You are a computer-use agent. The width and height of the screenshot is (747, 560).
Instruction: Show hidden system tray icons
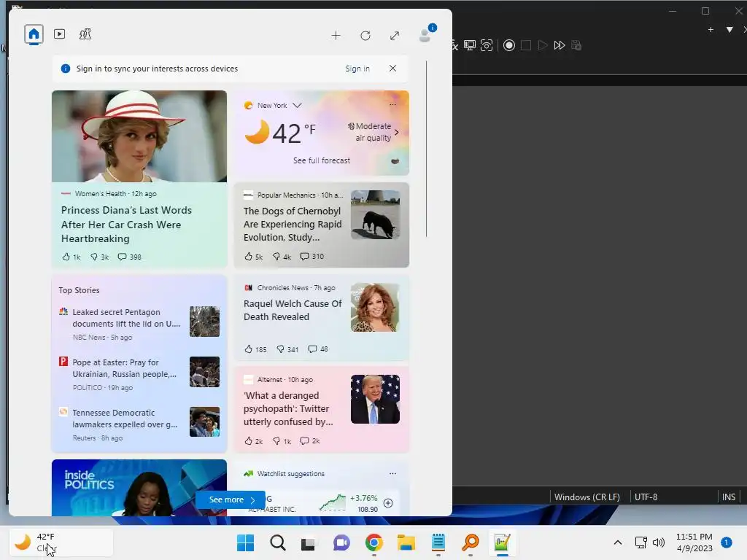617,542
